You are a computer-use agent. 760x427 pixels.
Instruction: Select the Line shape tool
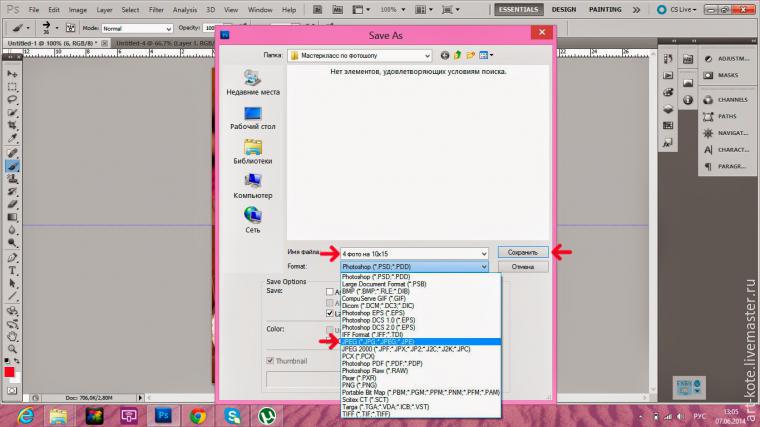[x=12, y=297]
